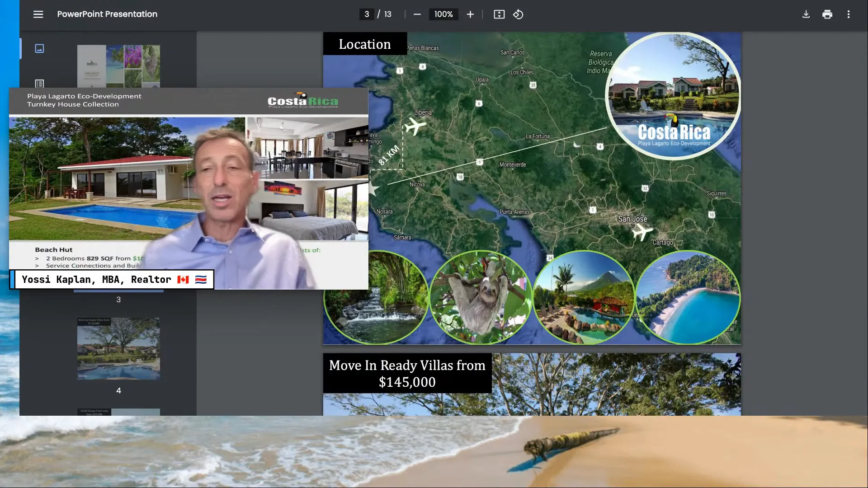Click the PowerPoint Presentation title menu
The image size is (868, 488).
click(107, 14)
